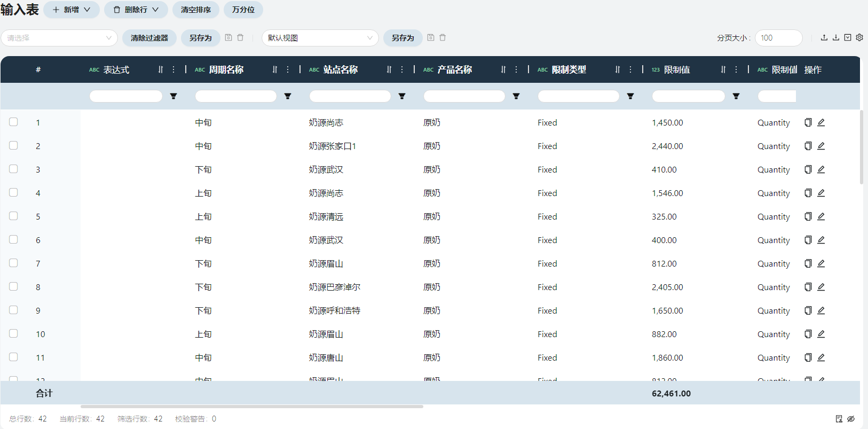Click edit pencil icon for row 1
Image resolution: width=868 pixels, height=429 pixels.
click(x=821, y=122)
